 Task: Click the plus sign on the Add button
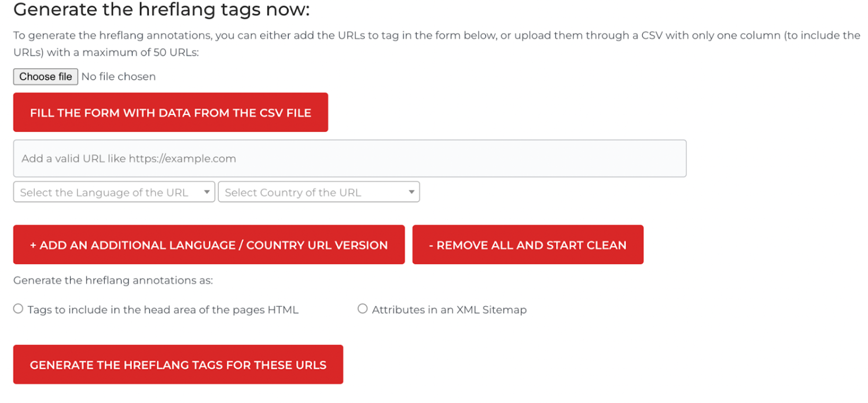pos(34,245)
